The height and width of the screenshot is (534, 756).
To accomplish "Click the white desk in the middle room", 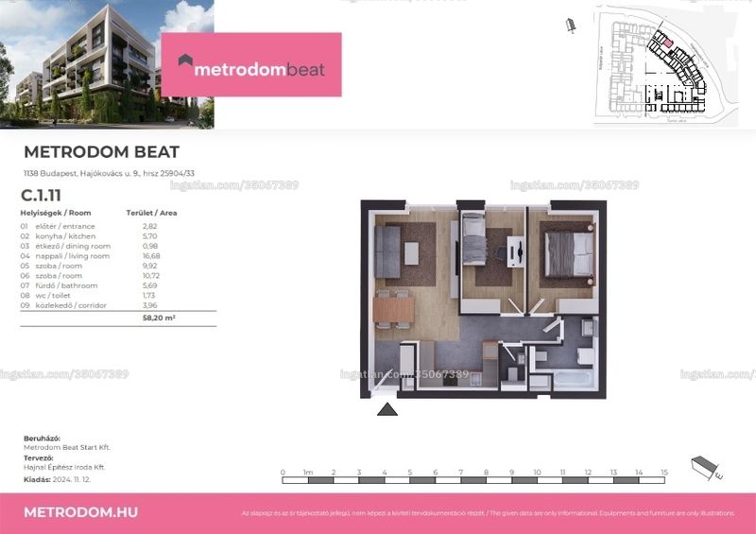I will coord(516,250).
